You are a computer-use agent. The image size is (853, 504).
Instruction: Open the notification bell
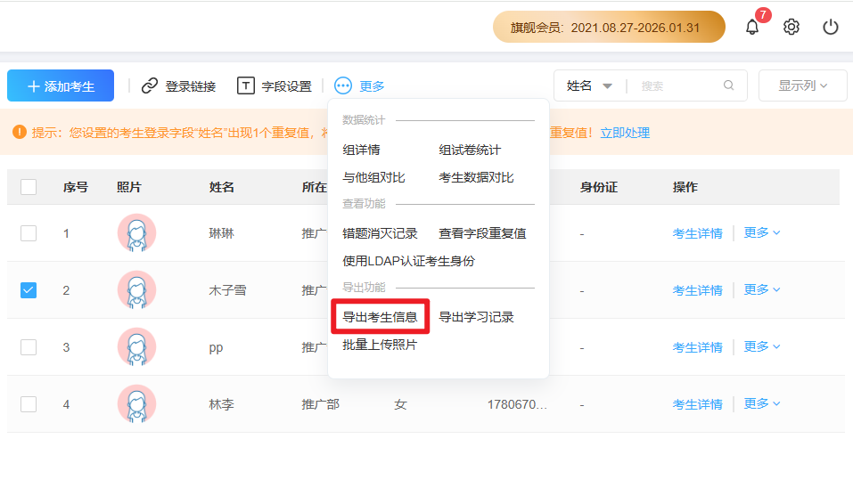click(751, 27)
